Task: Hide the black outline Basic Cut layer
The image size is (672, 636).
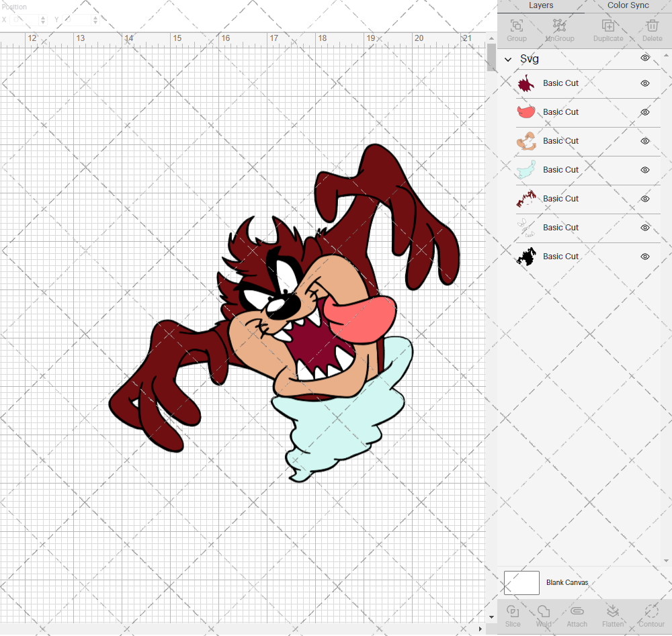Action: [x=645, y=257]
